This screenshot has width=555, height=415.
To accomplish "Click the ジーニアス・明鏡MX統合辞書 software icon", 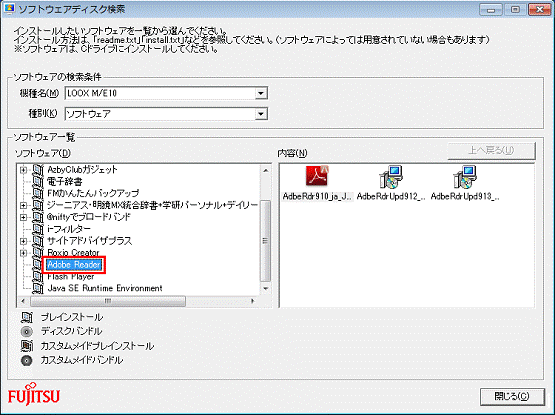I will [38, 205].
